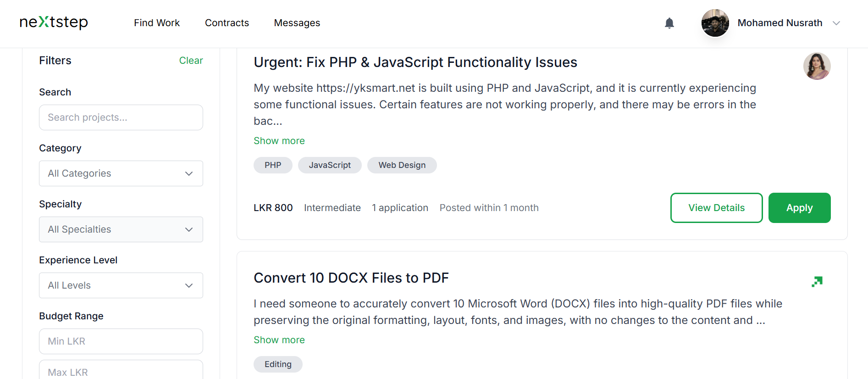Click the Min LKR budget field
The image size is (868, 379).
click(121, 341)
